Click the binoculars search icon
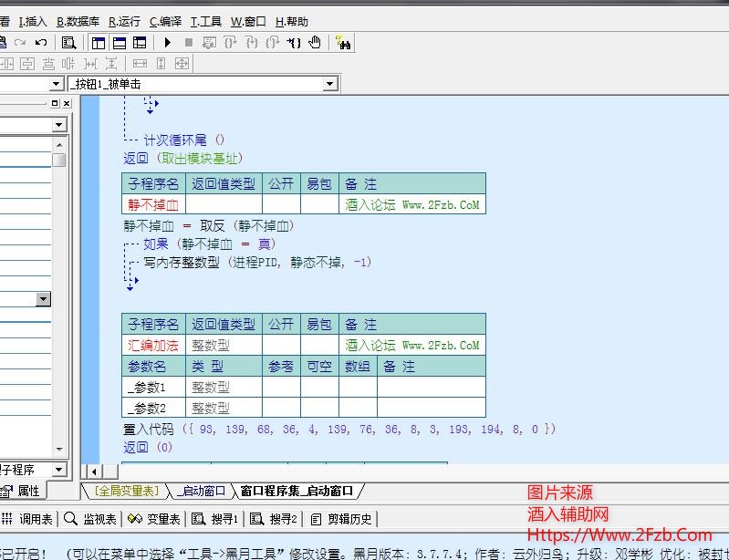The height and width of the screenshot is (560, 729). coord(343,43)
